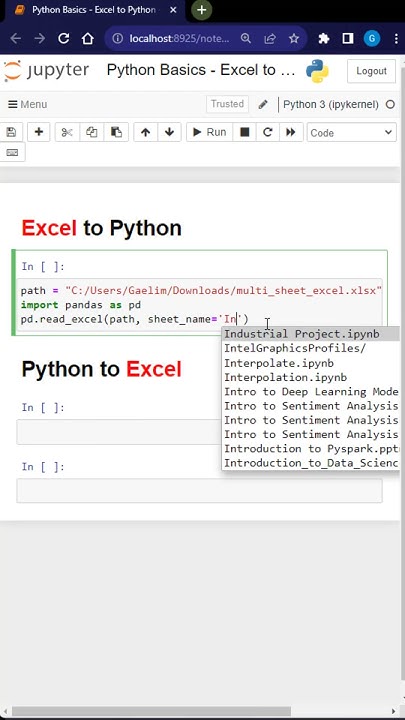Image resolution: width=405 pixels, height=720 pixels.
Task: Click the import pandas as pd line
Action: [x=81, y=305]
